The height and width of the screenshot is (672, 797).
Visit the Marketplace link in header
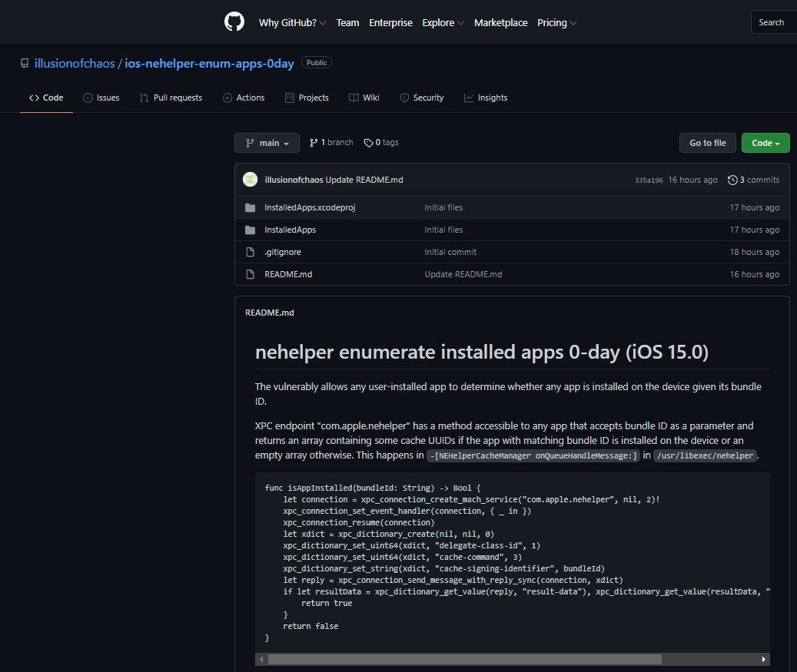(500, 23)
